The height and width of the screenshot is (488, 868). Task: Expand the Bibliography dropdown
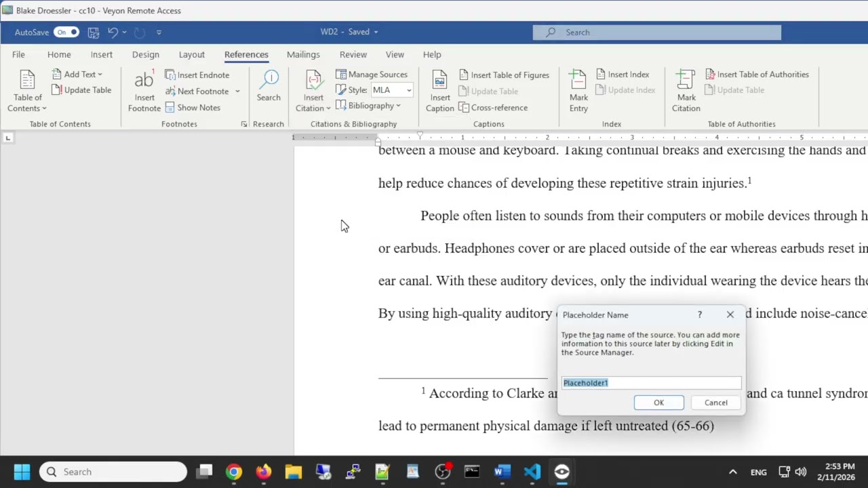pos(368,106)
